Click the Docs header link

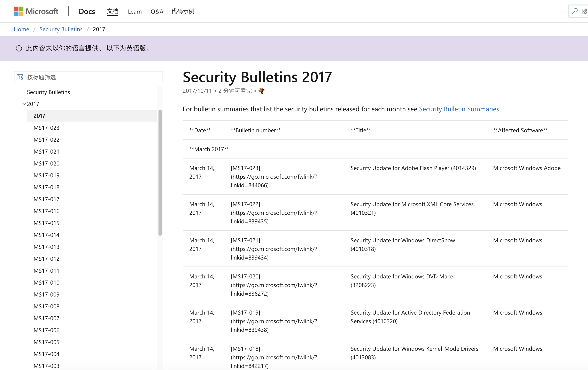click(x=87, y=11)
